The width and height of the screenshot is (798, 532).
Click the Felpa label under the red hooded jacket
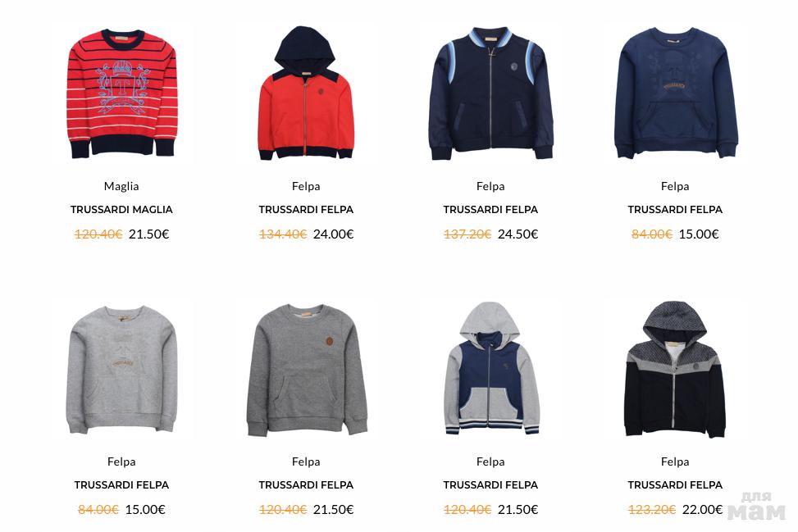pos(306,186)
